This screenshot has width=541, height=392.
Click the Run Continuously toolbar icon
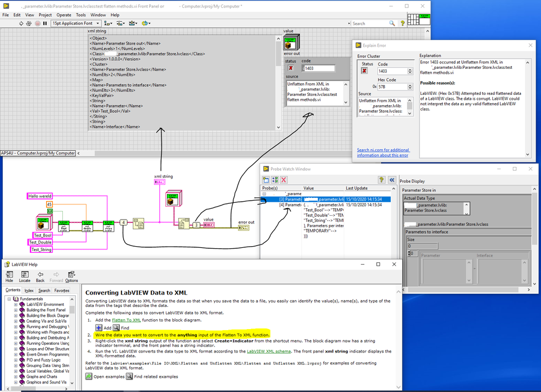point(29,23)
